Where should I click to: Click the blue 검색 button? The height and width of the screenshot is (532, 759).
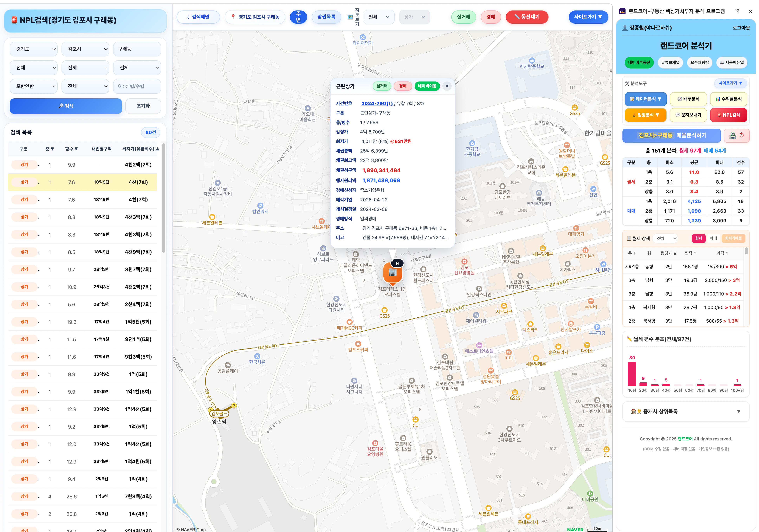(x=66, y=106)
